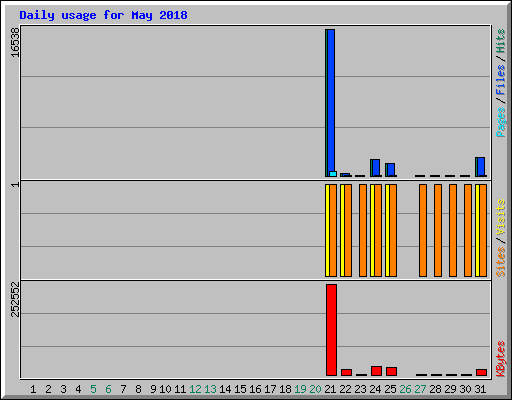Click the day 21 label on the x-axis

tap(330, 389)
